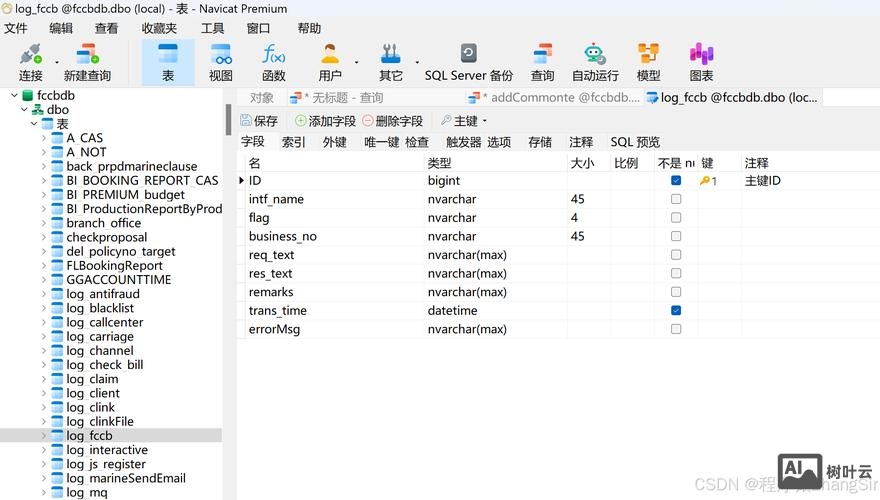Collapse the fccbdb database tree node

coord(14,96)
